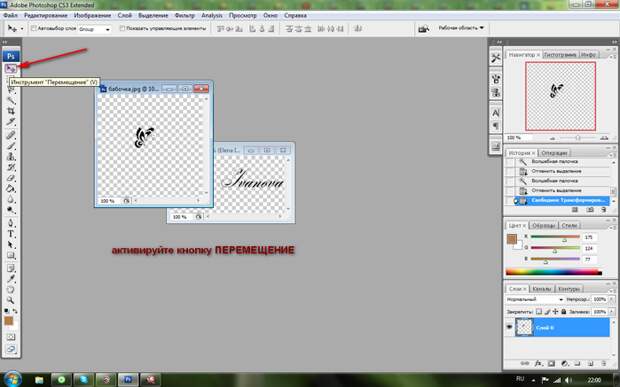This screenshot has height=387, width=620.
Task: Click the Navigator preview thumbnail
Action: (560, 96)
